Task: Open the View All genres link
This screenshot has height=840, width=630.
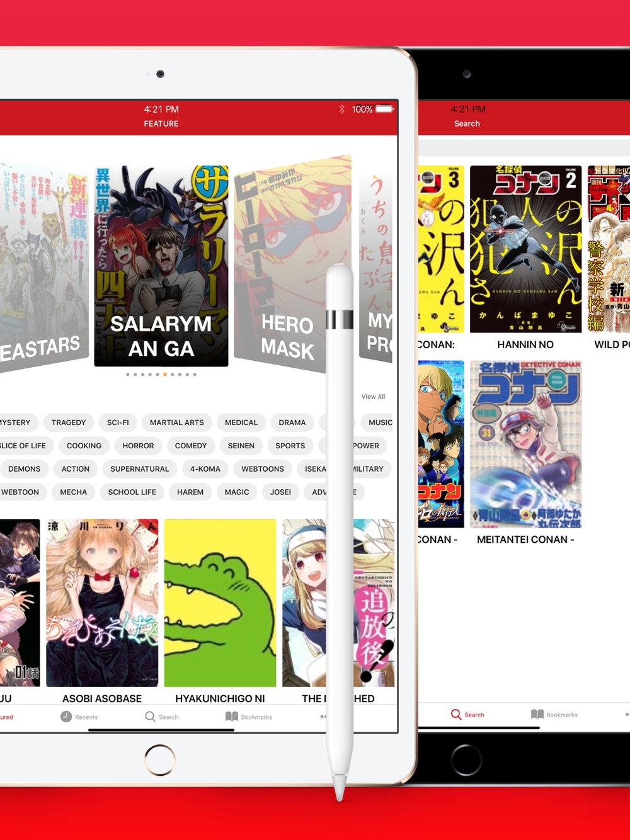Action: click(x=373, y=397)
